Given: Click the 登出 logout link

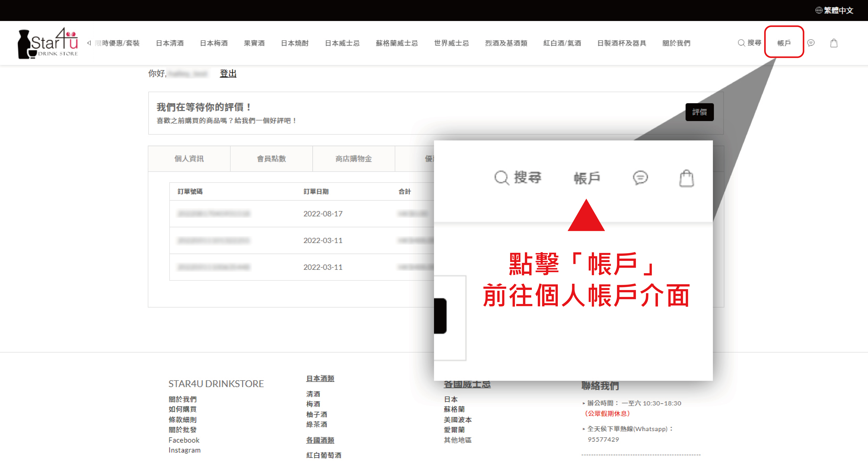Looking at the screenshot, I should coord(228,73).
